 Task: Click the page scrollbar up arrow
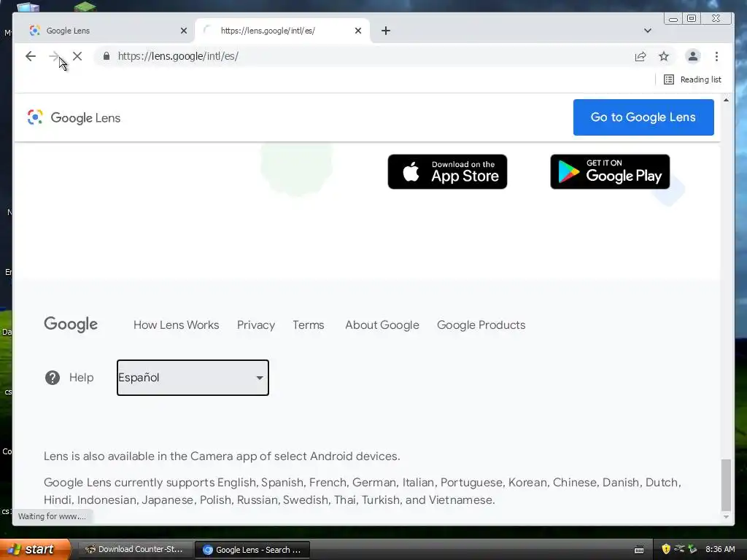[726, 100]
